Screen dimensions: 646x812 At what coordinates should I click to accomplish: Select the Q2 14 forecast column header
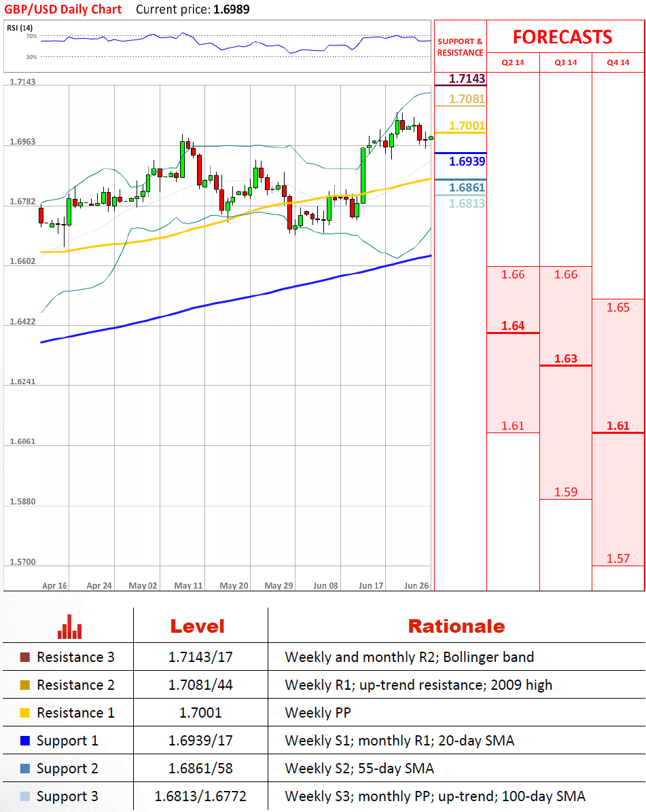coord(513,62)
